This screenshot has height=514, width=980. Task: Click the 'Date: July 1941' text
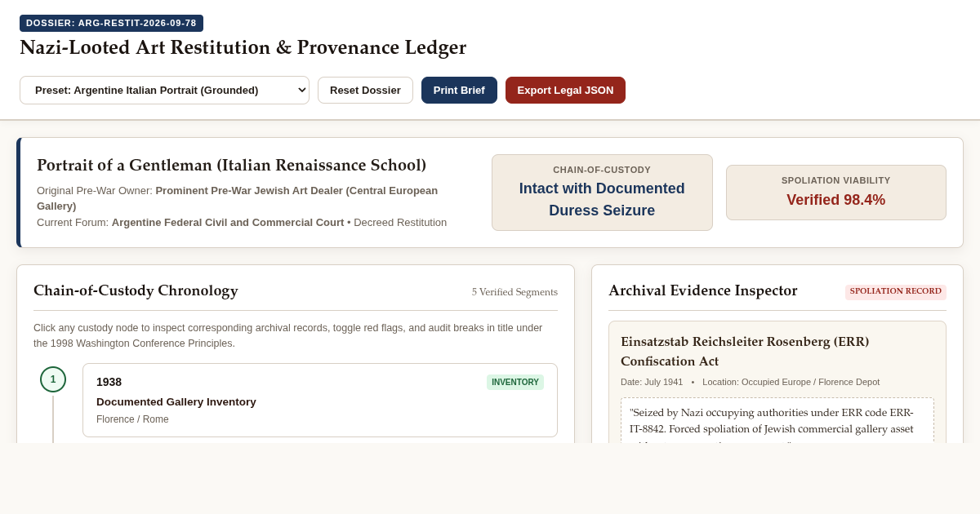coord(652,382)
